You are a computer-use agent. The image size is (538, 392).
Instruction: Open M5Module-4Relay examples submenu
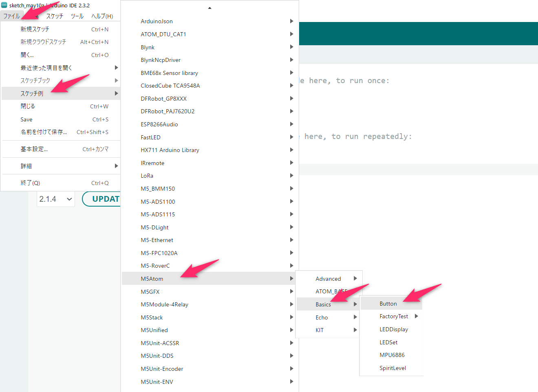pos(209,304)
